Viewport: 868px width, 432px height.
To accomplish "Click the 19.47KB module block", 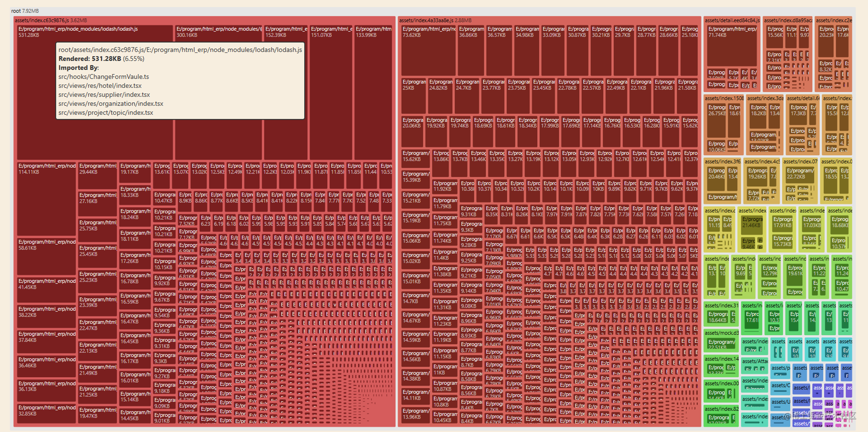I will coord(98,416).
